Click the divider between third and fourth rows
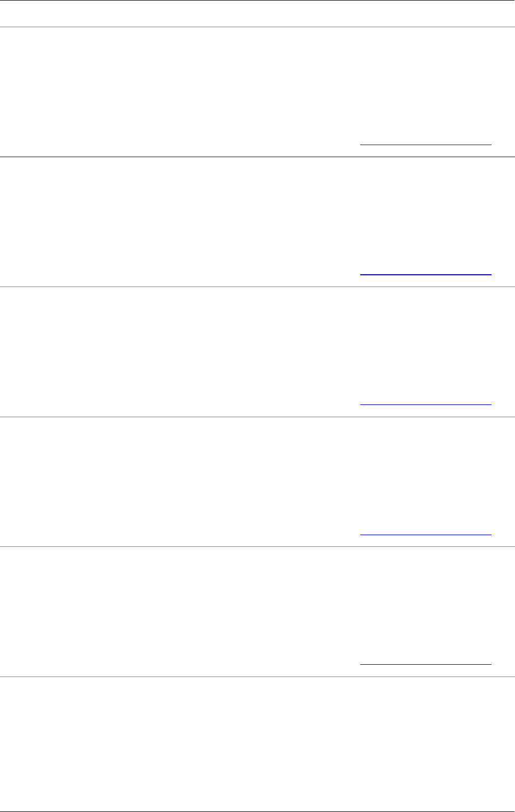The image size is (515, 812). pos(257,417)
